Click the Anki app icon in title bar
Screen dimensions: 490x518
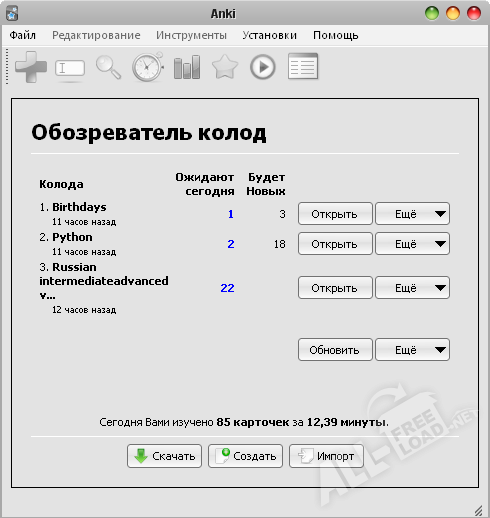tap(12, 14)
